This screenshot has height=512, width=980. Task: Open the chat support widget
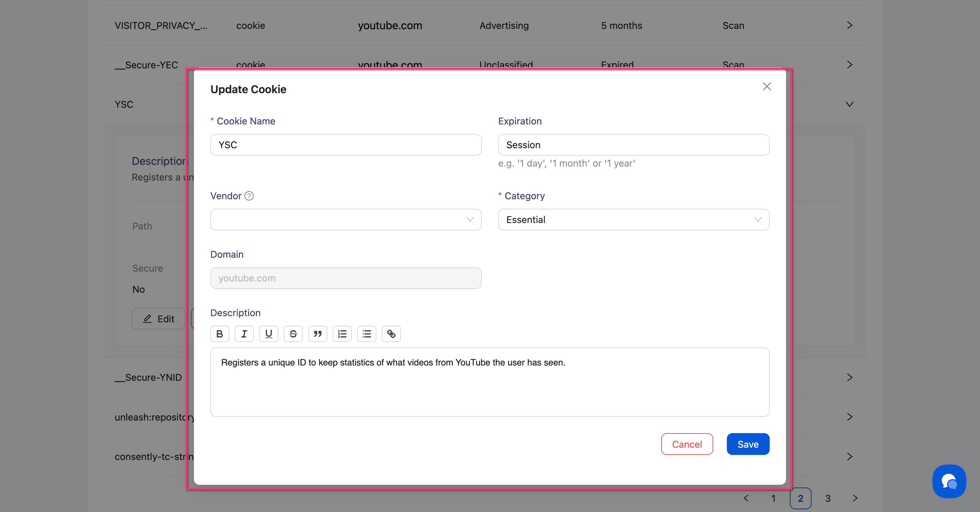(x=949, y=481)
